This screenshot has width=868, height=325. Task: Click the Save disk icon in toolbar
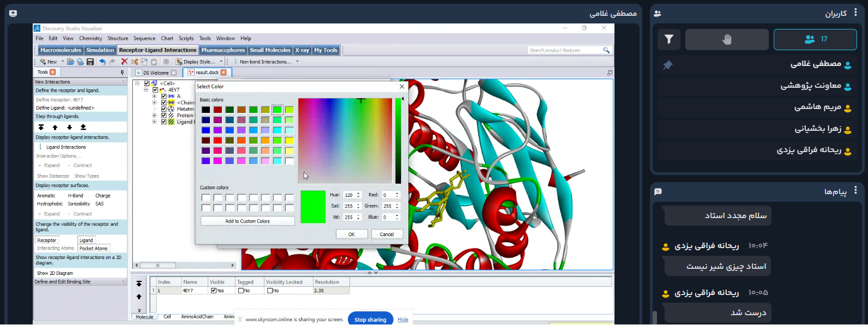[x=90, y=62]
